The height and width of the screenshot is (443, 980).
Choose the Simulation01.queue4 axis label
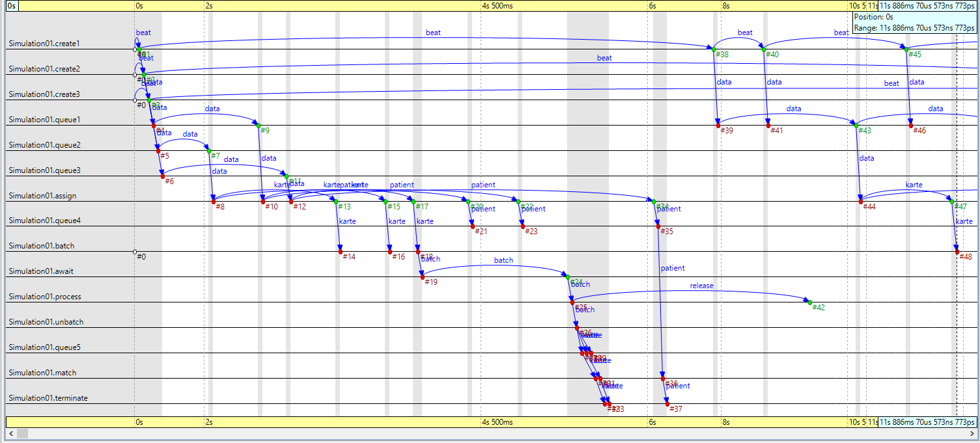(44, 221)
